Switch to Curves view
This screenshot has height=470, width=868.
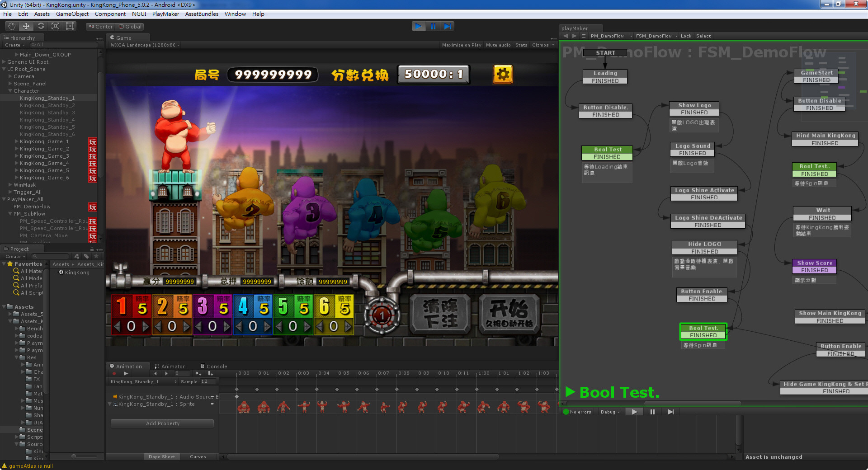pos(198,456)
